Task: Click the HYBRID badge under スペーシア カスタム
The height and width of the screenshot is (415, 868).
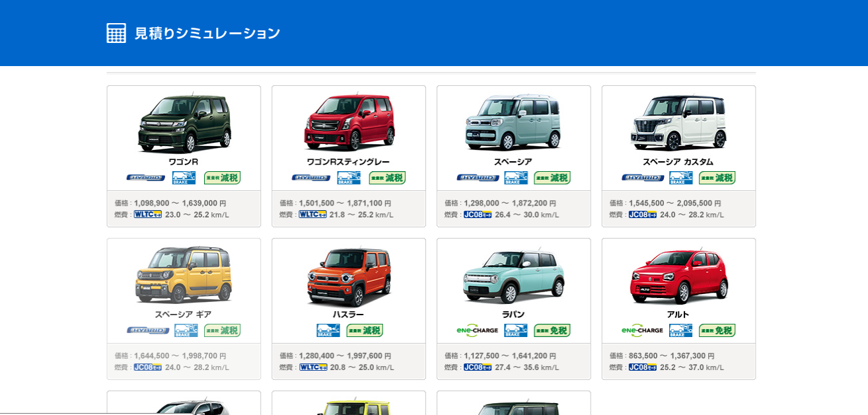Action: tap(643, 178)
